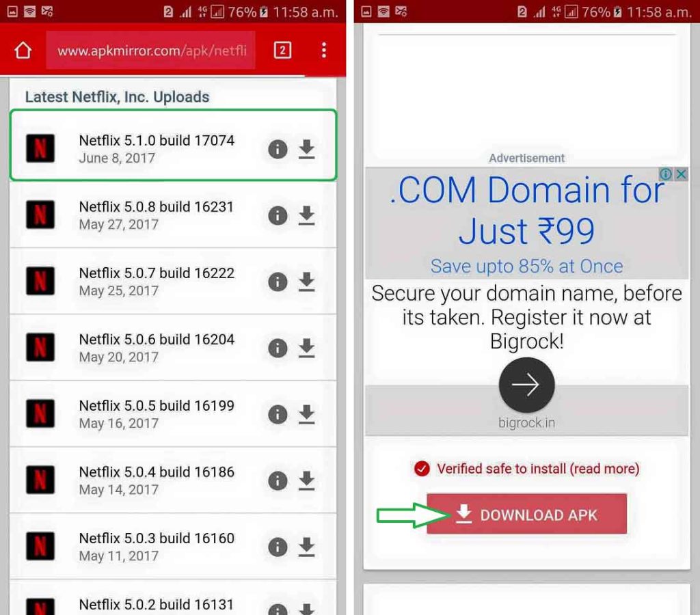Tap left phone's 76% battery indicator

(248, 12)
